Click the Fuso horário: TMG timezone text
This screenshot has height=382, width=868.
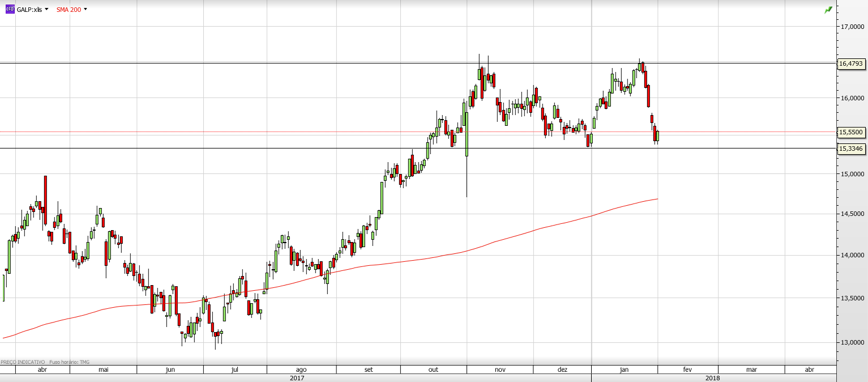tap(69, 362)
